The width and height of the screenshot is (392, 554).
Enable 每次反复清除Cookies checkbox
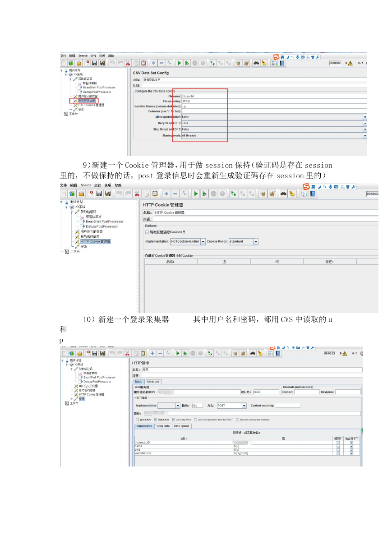(147, 232)
